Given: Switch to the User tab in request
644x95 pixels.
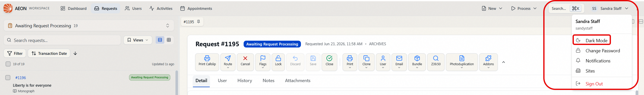Looking at the screenshot, I should click(x=222, y=81).
